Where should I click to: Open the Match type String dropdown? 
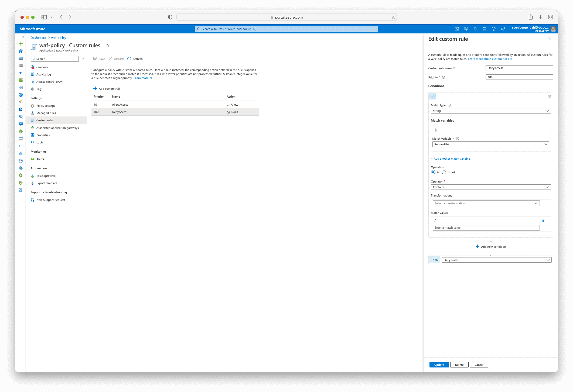tap(490, 111)
